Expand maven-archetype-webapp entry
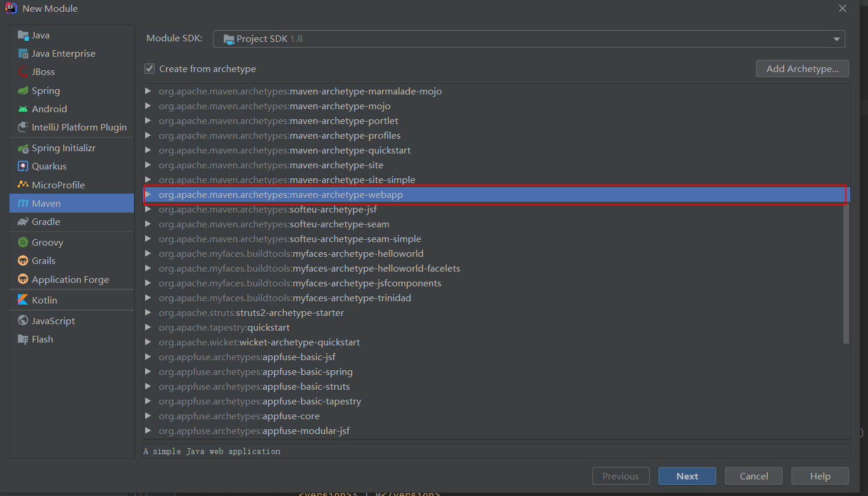 pyautogui.click(x=148, y=194)
